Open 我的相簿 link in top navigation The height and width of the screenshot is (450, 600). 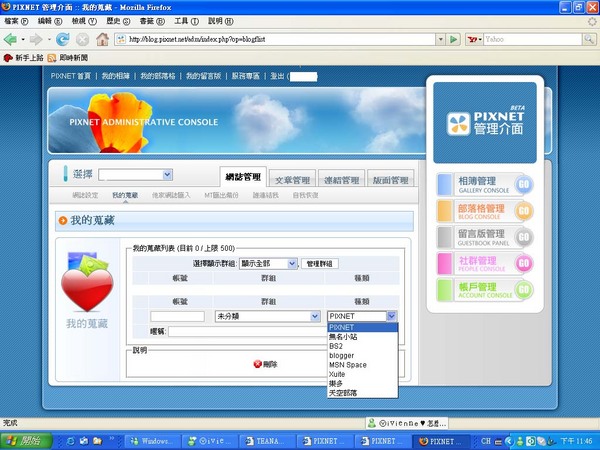(x=116, y=76)
